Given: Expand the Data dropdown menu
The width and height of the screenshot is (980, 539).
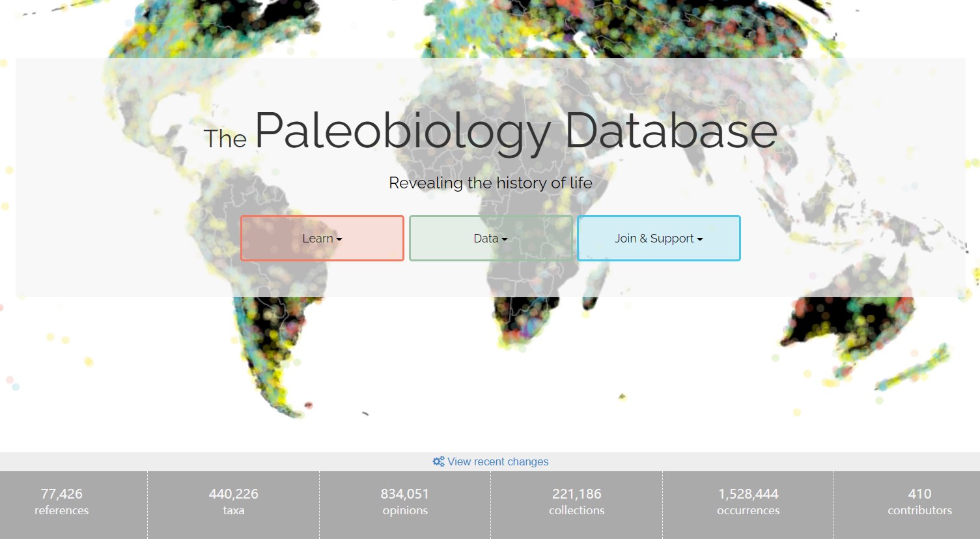Looking at the screenshot, I should [490, 239].
